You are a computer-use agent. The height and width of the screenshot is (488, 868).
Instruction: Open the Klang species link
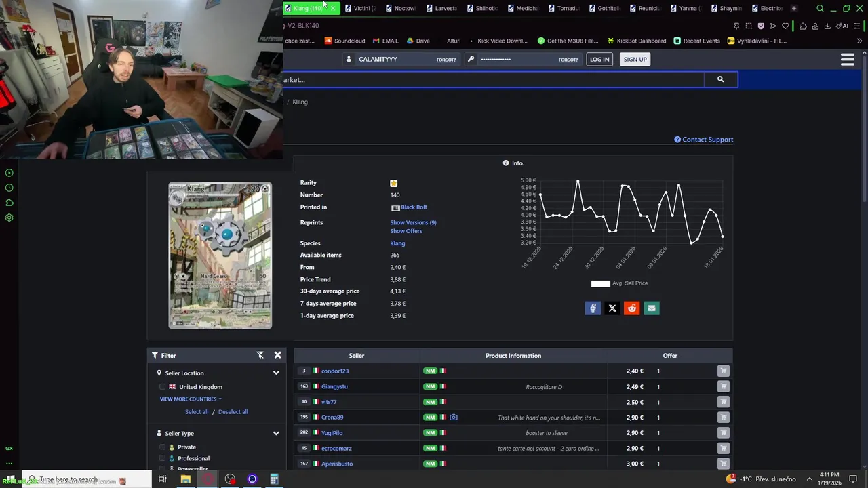[x=397, y=243]
